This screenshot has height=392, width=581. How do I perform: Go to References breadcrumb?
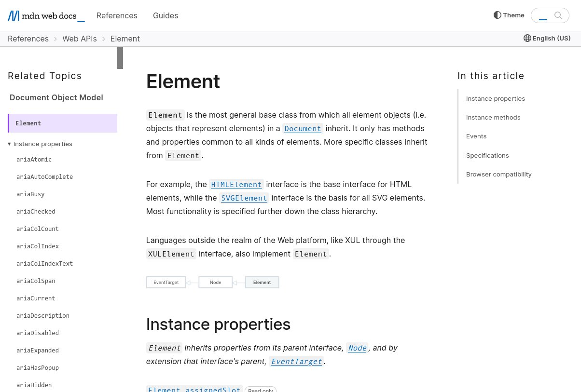coord(28,39)
